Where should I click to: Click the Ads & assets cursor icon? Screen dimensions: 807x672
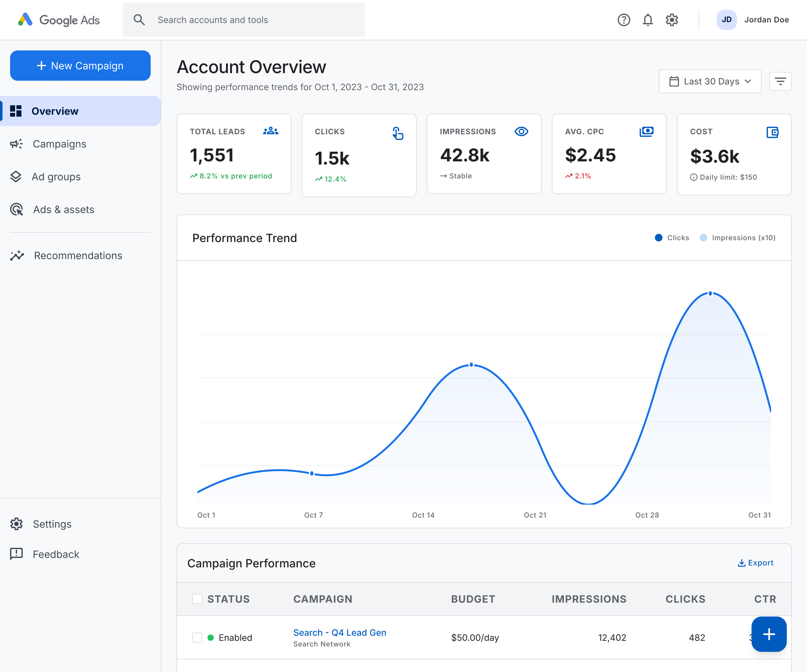tap(16, 209)
